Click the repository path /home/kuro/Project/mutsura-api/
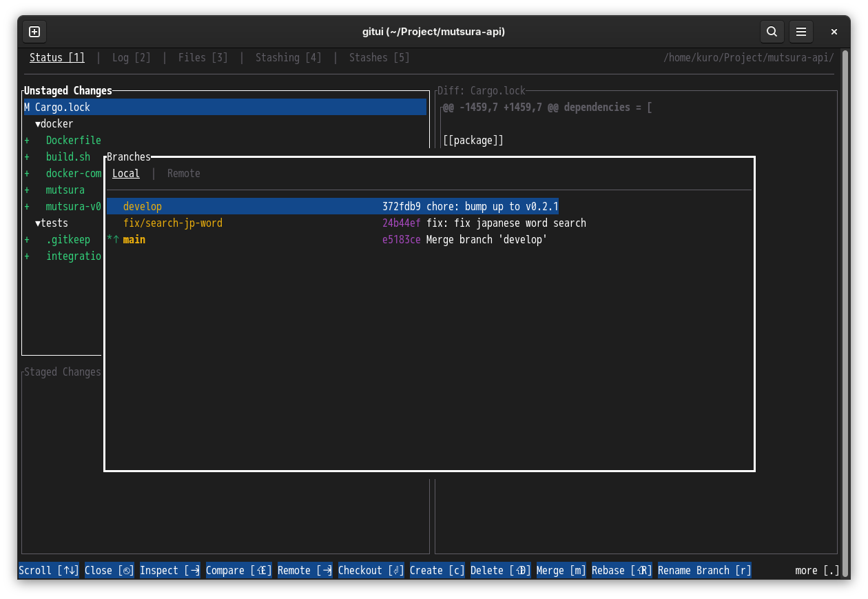 [749, 58]
